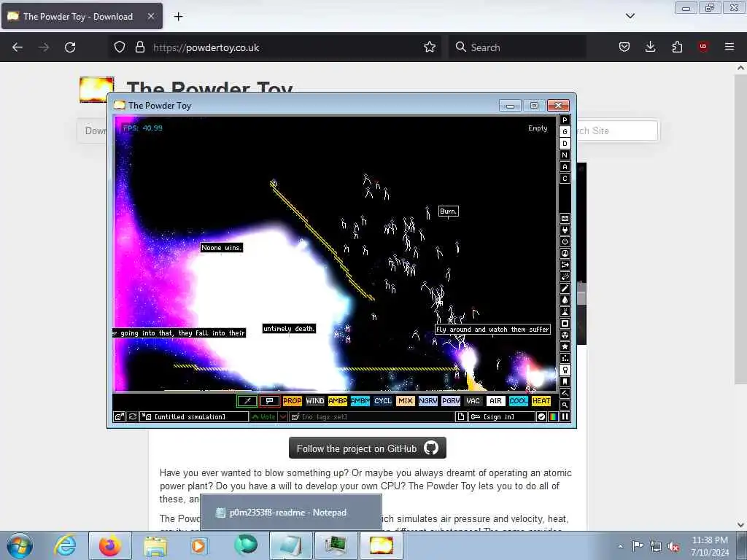Click Follow the project on GitHub
This screenshot has width=747, height=560.
click(x=368, y=448)
